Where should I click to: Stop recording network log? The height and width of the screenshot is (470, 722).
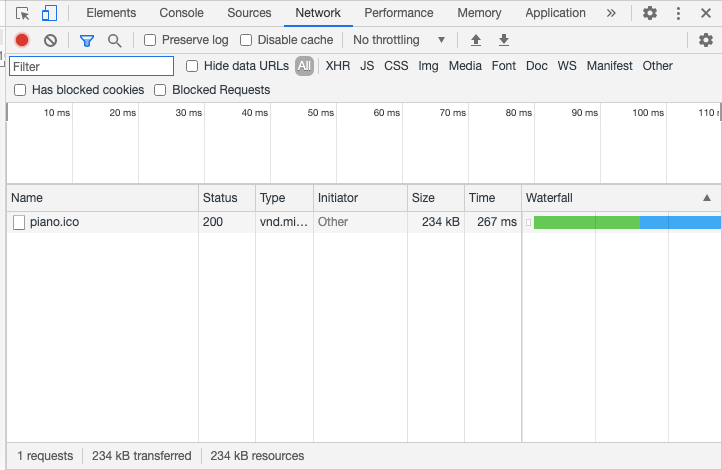coord(22,40)
